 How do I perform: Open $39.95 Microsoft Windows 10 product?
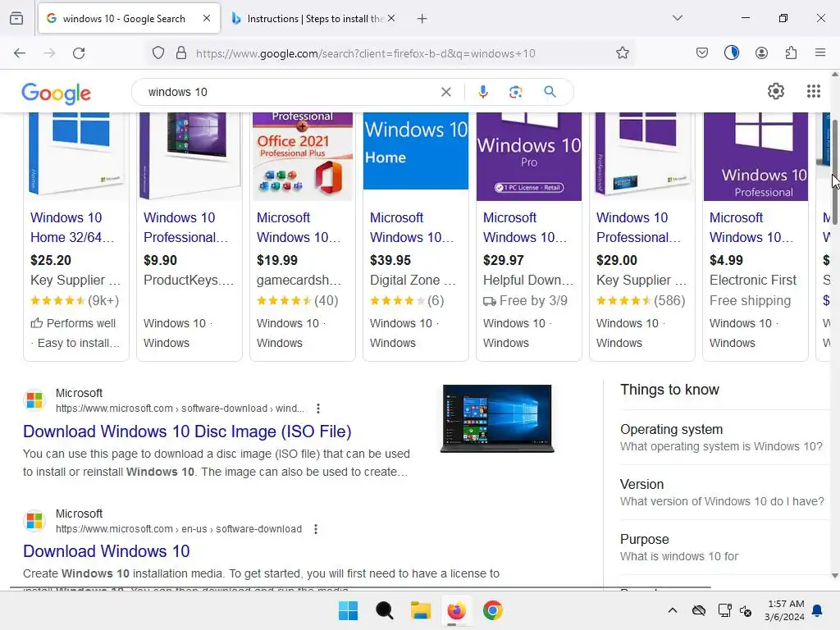pos(412,228)
